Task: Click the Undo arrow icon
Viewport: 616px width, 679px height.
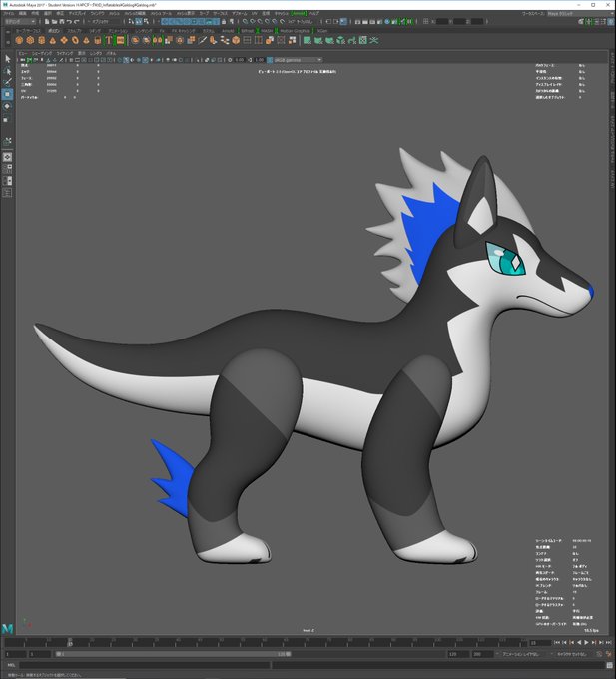Action: click(x=69, y=21)
